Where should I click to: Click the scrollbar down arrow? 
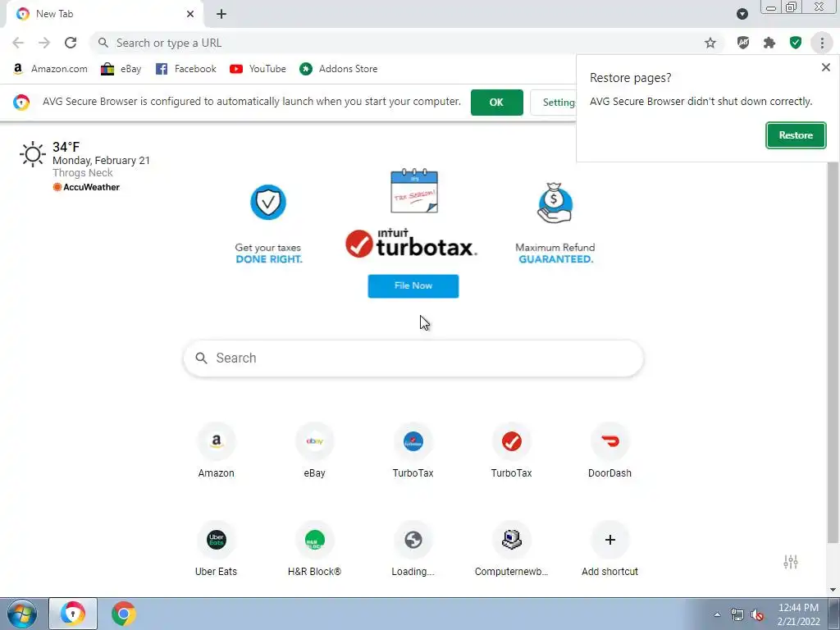[833, 589]
